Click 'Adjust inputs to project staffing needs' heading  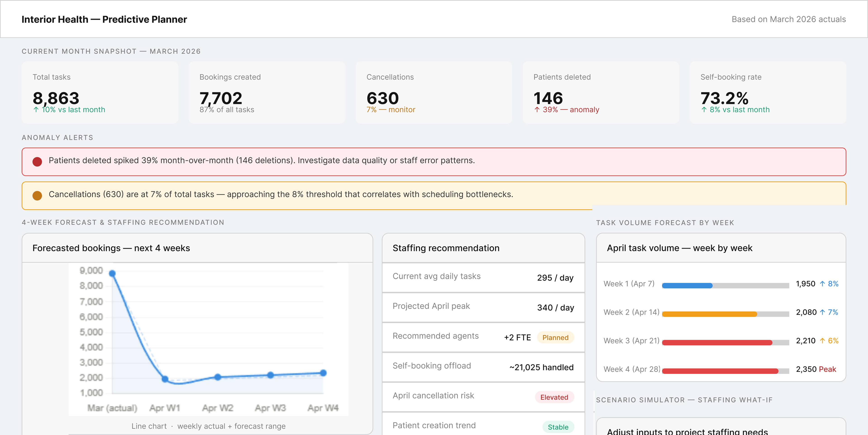click(x=687, y=431)
